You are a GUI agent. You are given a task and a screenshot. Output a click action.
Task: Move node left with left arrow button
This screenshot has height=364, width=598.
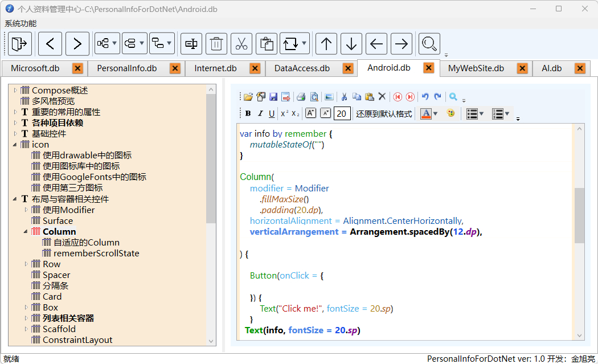pyautogui.click(x=376, y=44)
